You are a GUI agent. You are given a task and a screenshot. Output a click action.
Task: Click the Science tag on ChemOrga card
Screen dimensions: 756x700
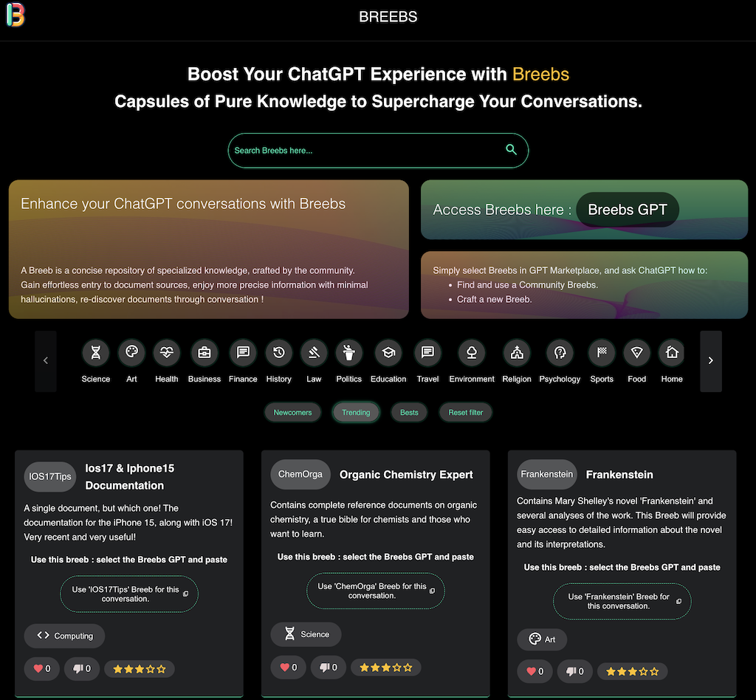(x=306, y=634)
